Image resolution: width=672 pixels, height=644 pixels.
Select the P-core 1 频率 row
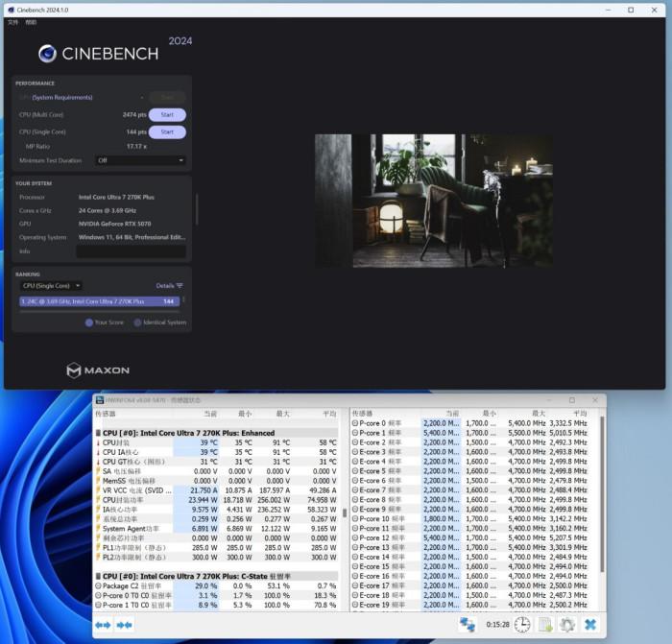point(470,433)
